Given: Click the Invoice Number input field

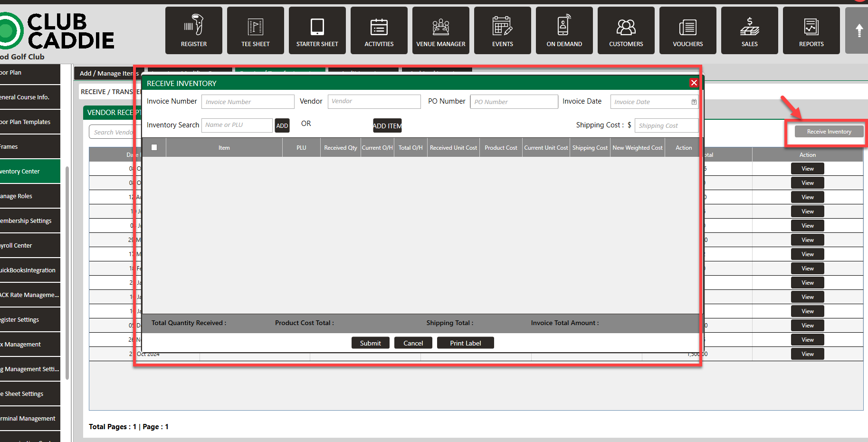Looking at the screenshot, I should 248,102.
